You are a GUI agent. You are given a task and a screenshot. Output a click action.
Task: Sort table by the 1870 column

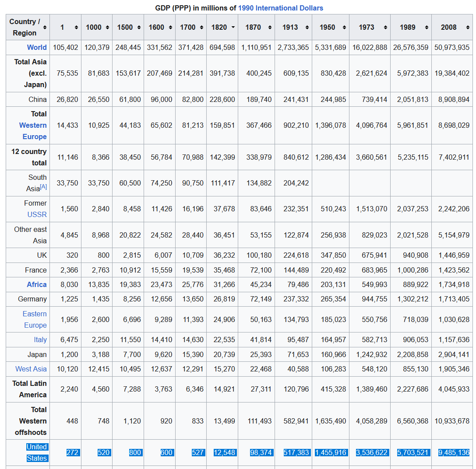pyautogui.click(x=270, y=27)
